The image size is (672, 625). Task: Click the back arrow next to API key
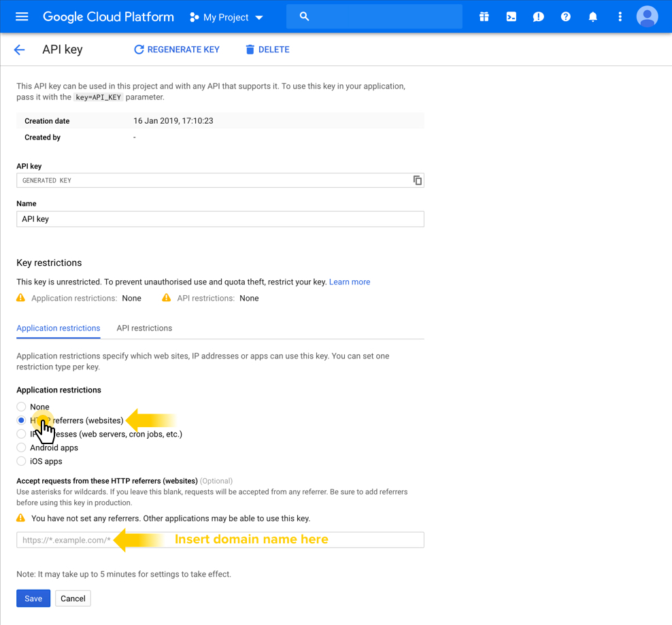point(19,50)
